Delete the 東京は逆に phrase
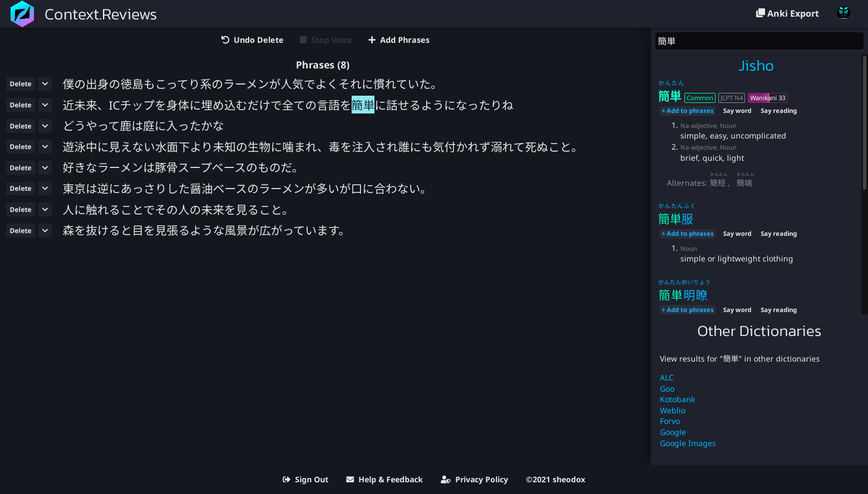Screen dimensions: 868x494 (x=21, y=189)
